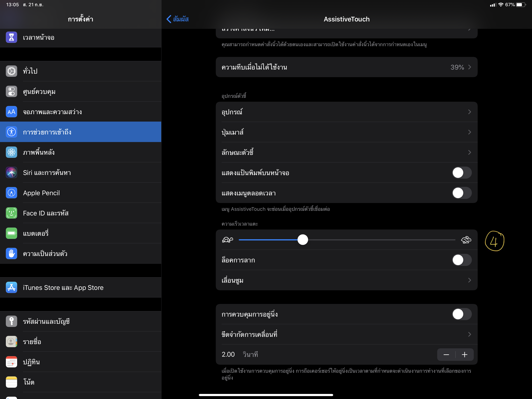
Task: Select ทั่วไป in settings sidebar
Action: [81, 71]
